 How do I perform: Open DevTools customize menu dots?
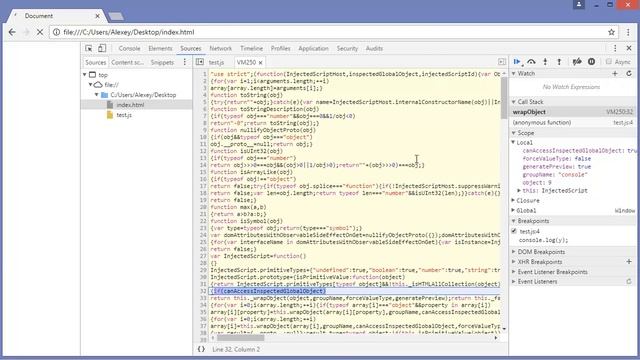tap(615, 48)
